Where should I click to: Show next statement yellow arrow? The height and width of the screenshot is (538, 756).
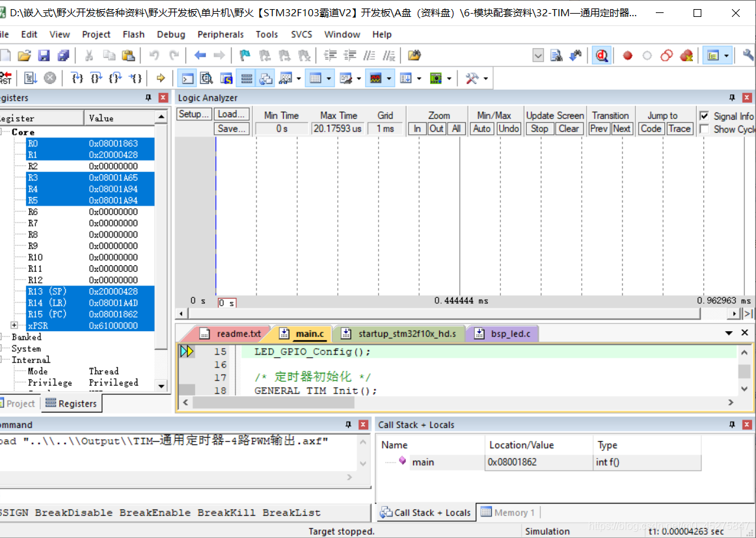[161, 77]
